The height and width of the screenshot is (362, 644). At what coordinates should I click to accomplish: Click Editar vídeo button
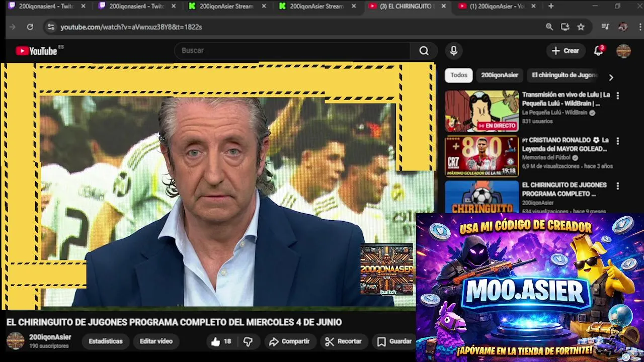coord(156,341)
